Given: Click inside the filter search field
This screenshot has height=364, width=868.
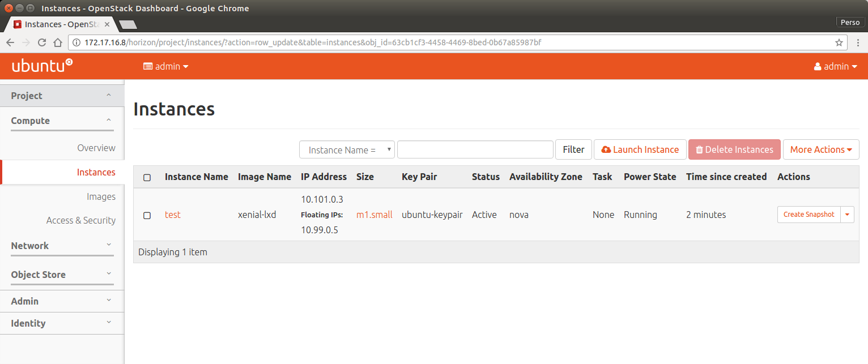Looking at the screenshot, I should [475, 149].
